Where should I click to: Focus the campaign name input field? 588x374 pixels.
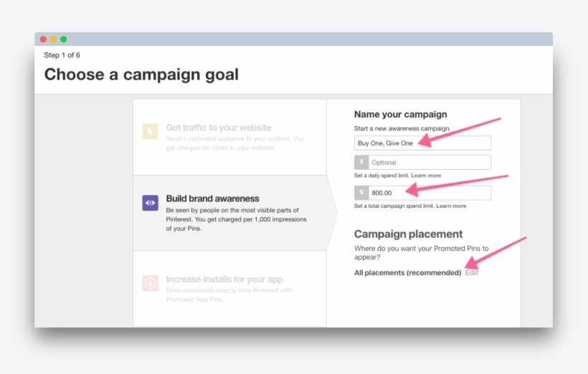(422, 143)
